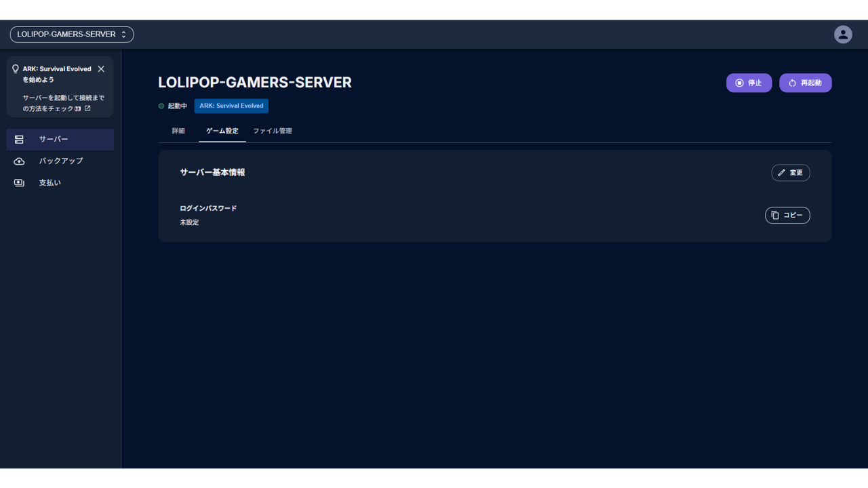Click the ARK: Survival Evolved game badge

coord(231,106)
